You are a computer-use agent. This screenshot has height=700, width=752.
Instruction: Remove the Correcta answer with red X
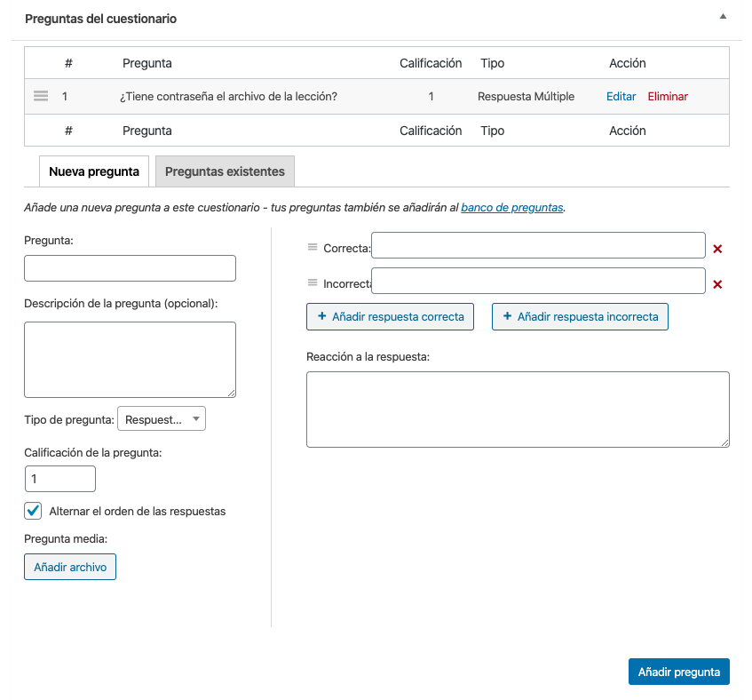click(717, 249)
